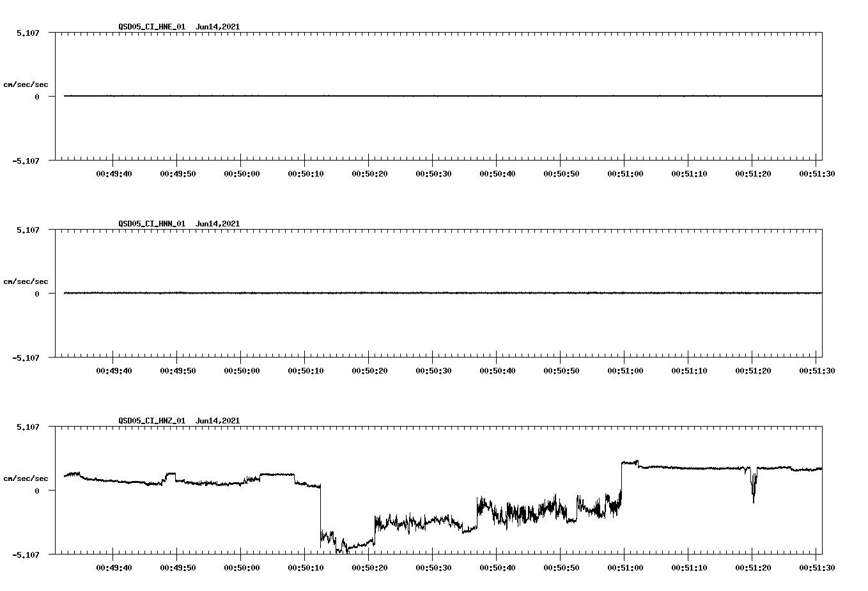This screenshot has width=868, height=591.
Task: Select the 5.107 upper limit on HNZ plot
Action: tap(28, 427)
